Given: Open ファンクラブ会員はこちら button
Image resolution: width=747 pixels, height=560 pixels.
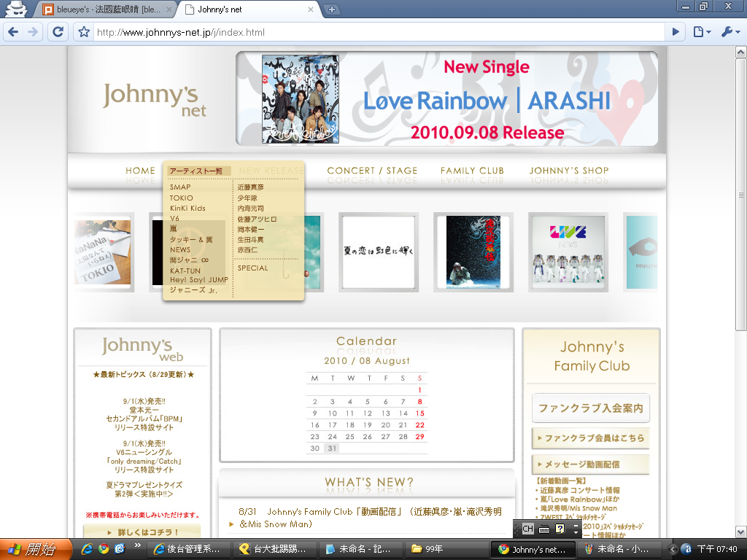Looking at the screenshot, I should tap(591, 438).
